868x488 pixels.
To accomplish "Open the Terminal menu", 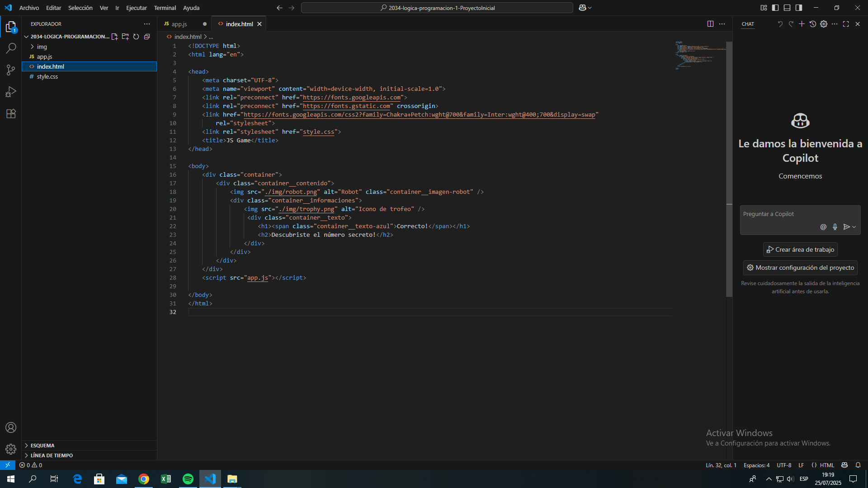I will click(165, 8).
